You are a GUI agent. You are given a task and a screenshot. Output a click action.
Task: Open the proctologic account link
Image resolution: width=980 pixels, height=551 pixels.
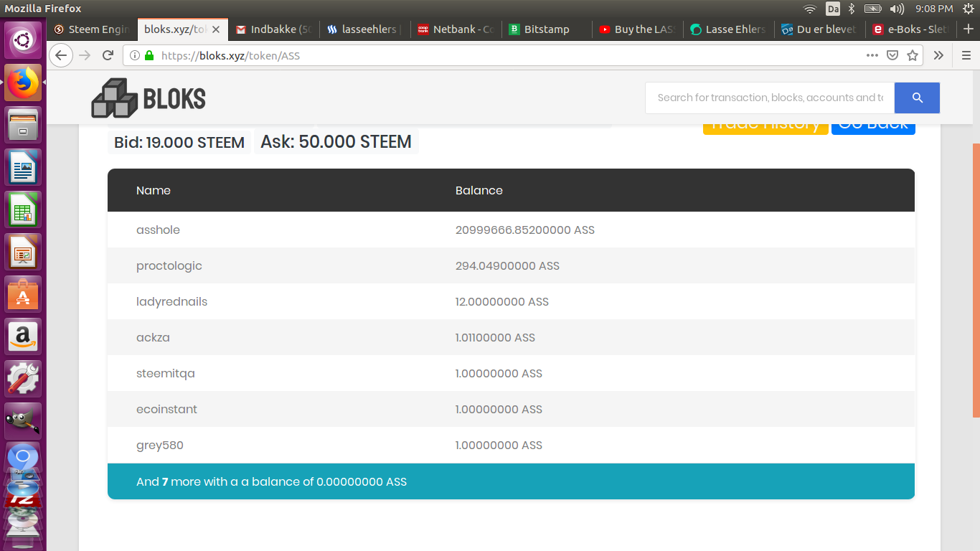[169, 265]
